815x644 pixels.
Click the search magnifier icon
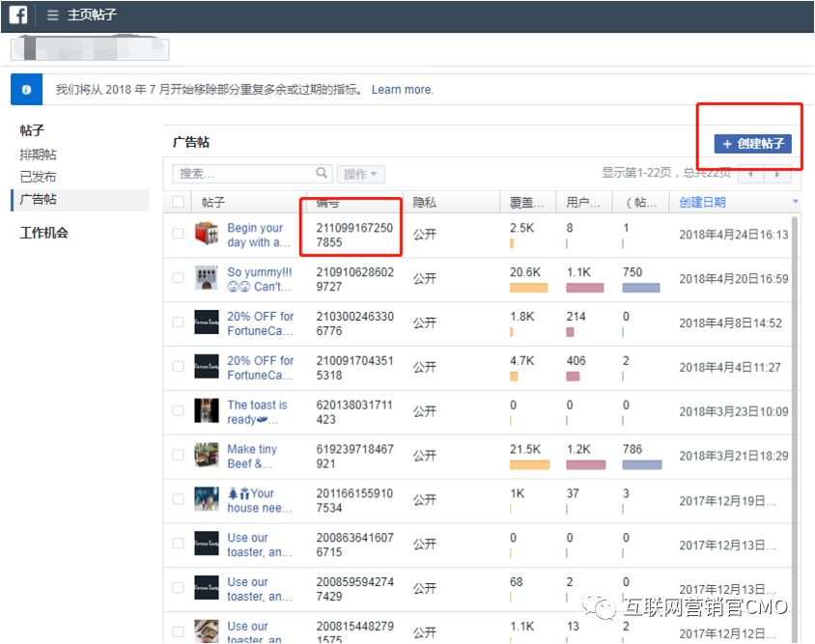click(322, 173)
